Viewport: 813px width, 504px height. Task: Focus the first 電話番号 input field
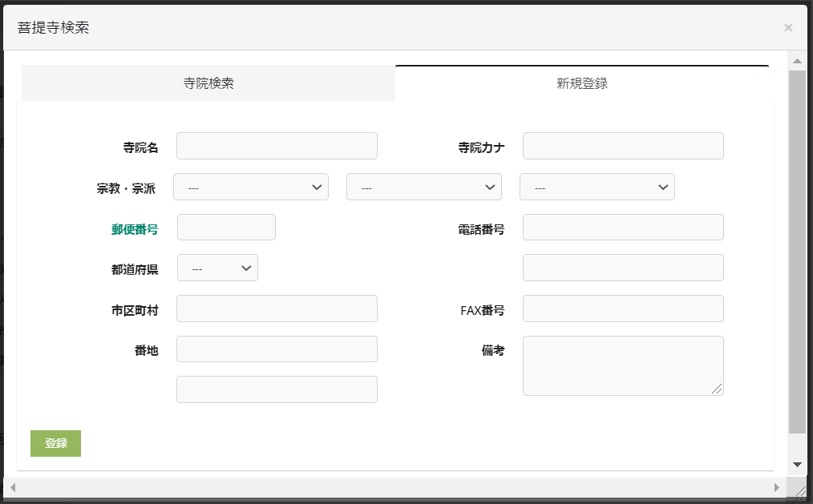[623, 228]
